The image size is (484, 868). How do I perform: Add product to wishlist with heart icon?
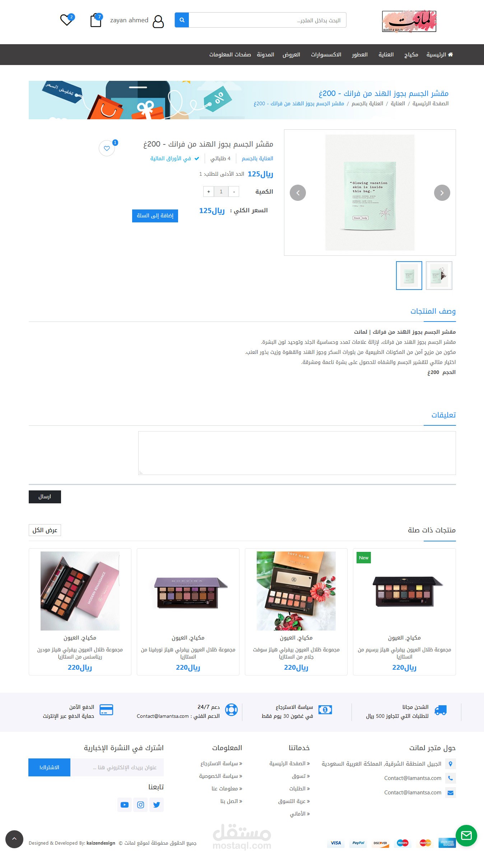pyautogui.click(x=107, y=148)
